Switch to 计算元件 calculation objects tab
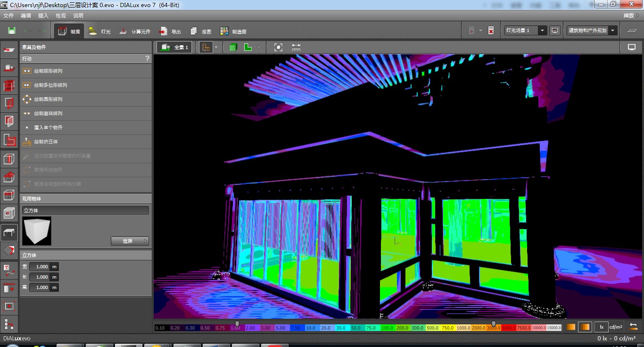Image resolution: width=644 pixels, height=347 pixels. click(x=135, y=32)
